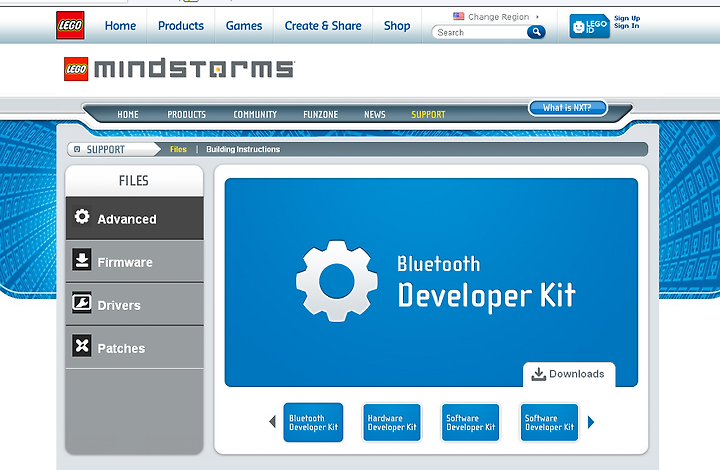Click the Sign In link
The height and width of the screenshot is (470, 720).
click(627, 26)
